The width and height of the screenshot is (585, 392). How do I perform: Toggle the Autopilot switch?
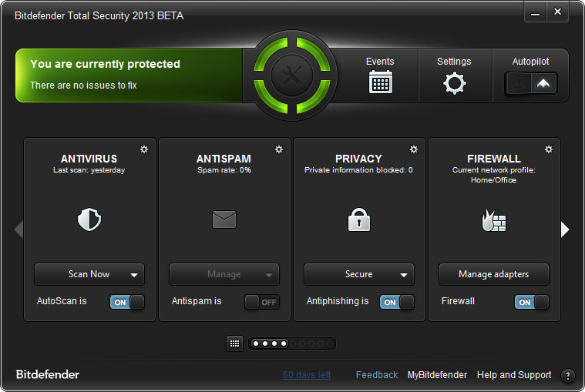click(x=531, y=83)
